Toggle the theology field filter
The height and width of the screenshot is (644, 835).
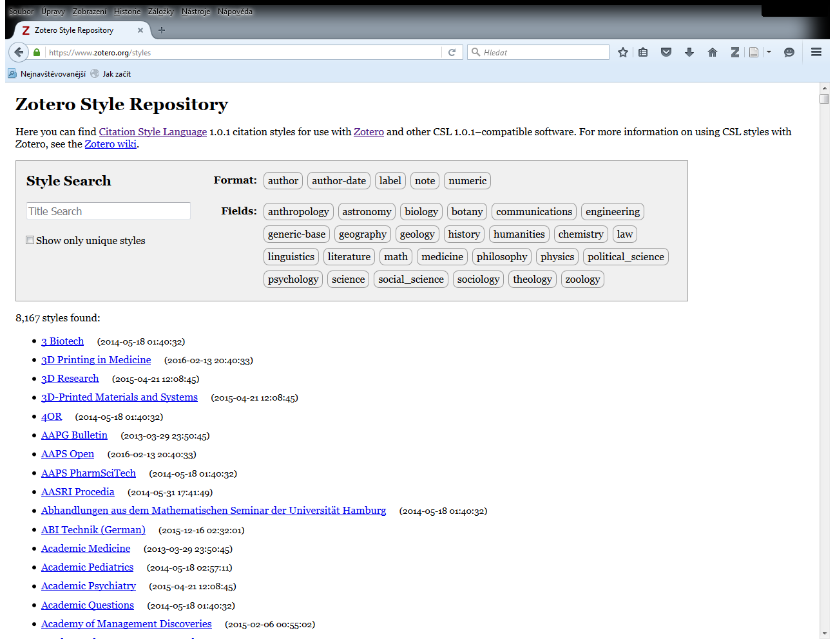(532, 279)
